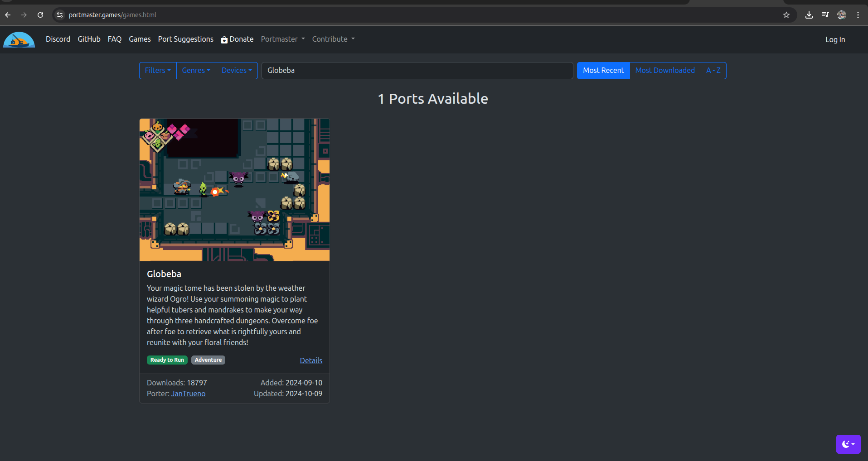
Task: Select the Most Recent sort option
Action: tap(603, 71)
